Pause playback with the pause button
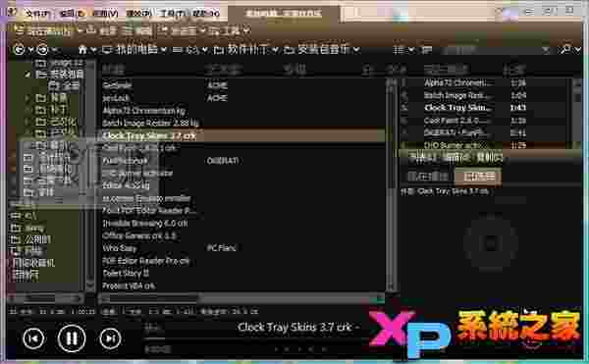This screenshot has width=589, height=364. point(72,338)
